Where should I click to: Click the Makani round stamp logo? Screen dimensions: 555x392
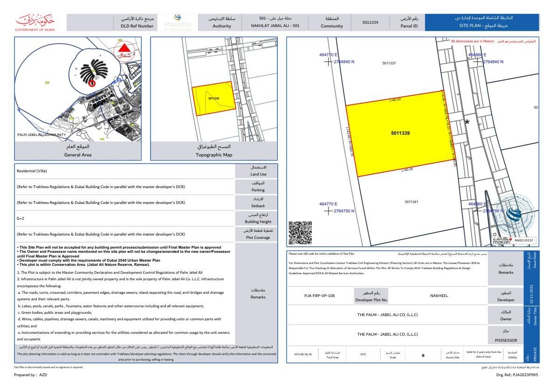coord(514,216)
